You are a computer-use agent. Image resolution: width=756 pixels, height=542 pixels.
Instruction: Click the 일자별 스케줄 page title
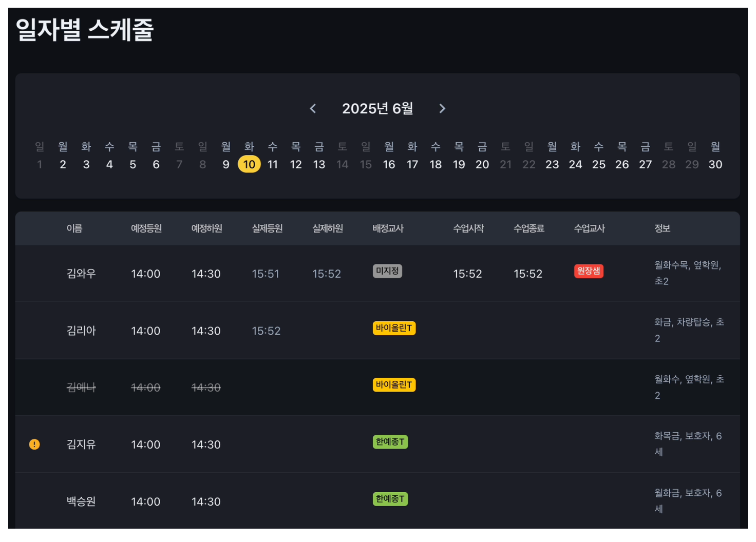(85, 29)
